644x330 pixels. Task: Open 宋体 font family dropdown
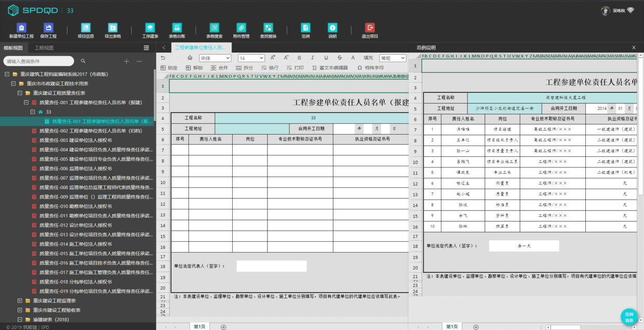point(215,58)
